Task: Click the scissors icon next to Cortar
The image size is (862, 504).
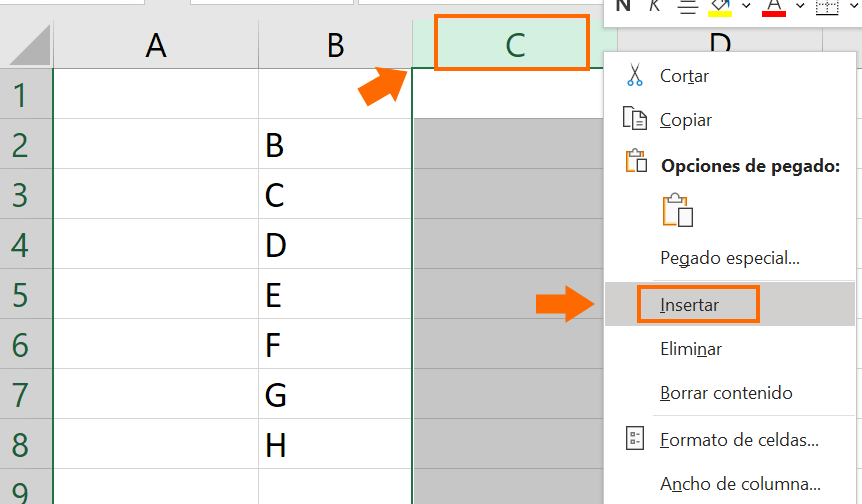Action: coord(634,75)
